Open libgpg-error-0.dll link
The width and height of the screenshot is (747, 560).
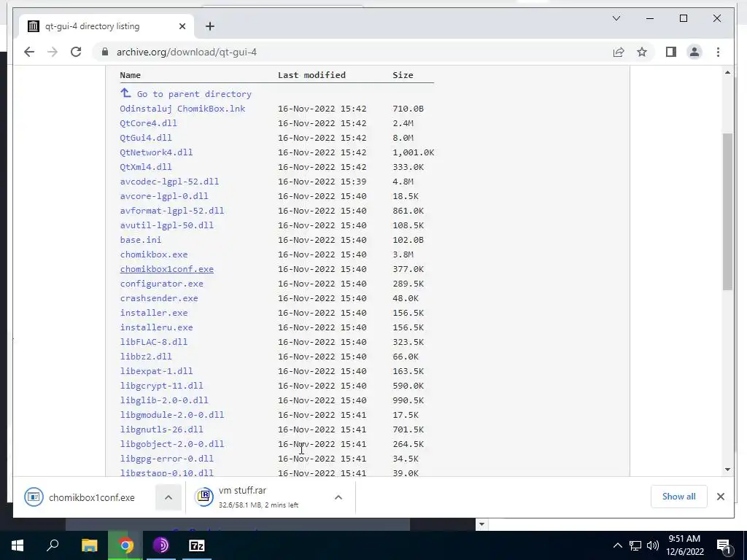pyautogui.click(x=167, y=459)
